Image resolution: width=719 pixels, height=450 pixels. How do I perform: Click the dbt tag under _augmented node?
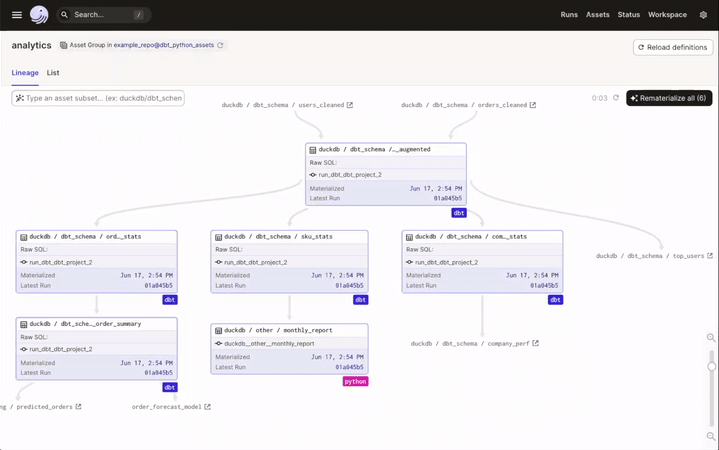tap(459, 213)
